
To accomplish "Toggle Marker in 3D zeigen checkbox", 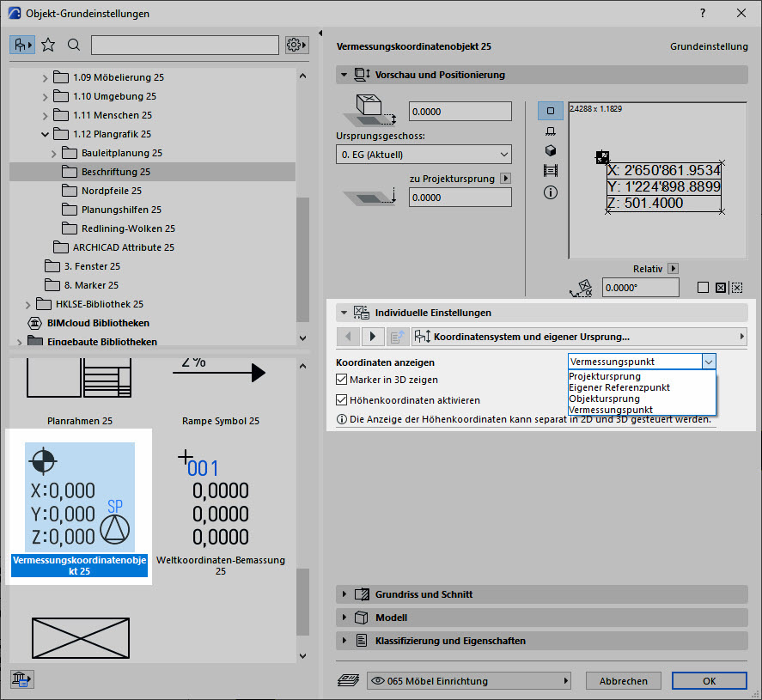I will [342, 380].
